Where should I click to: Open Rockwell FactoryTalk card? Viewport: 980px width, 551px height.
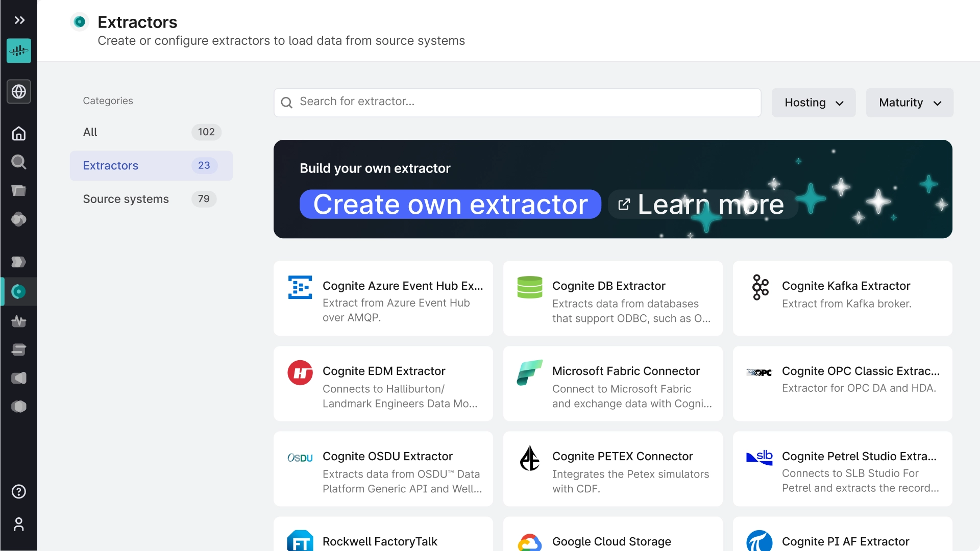(x=383, y=534)
